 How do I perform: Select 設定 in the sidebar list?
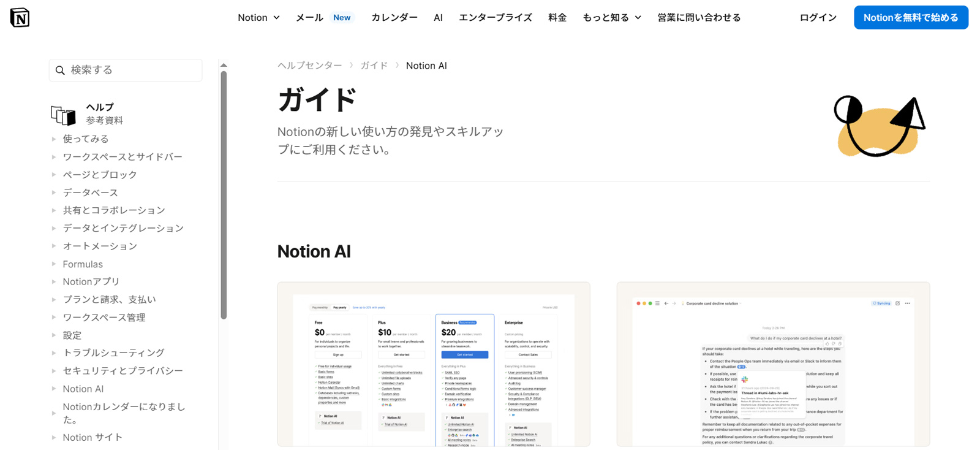tap(72, 335)
